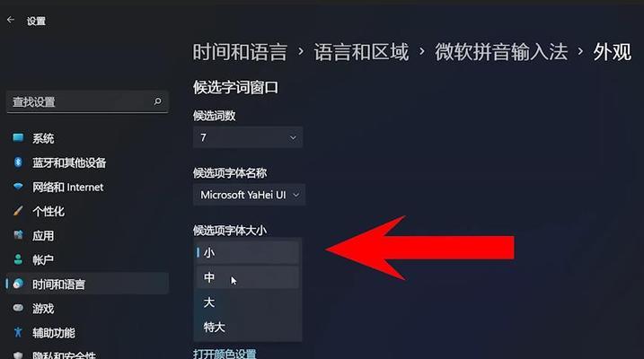This screenshot has width=644, height=359.
Task: Click the back arrow icon beside 设置
Action: click(x=11, y=20)
